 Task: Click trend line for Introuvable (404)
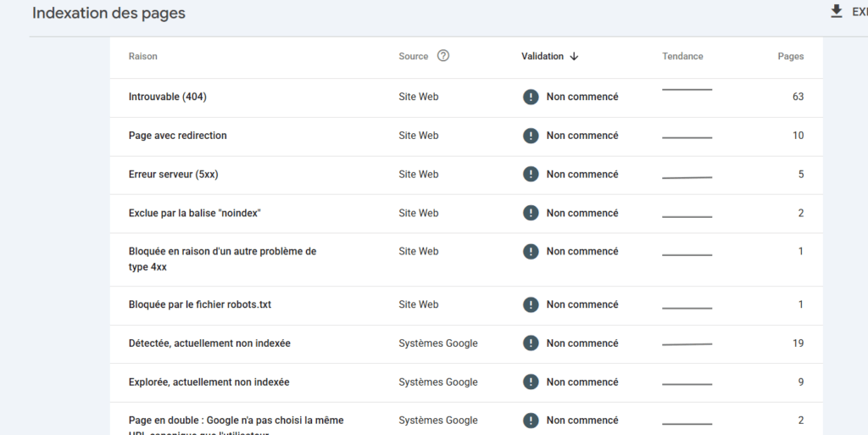[x=687, y=89]
